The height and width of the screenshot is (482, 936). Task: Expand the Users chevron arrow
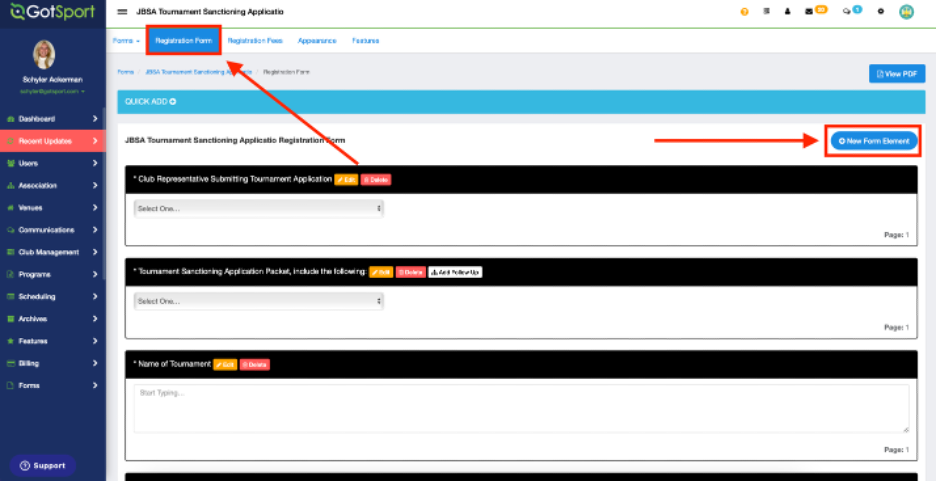pos(95,163)
